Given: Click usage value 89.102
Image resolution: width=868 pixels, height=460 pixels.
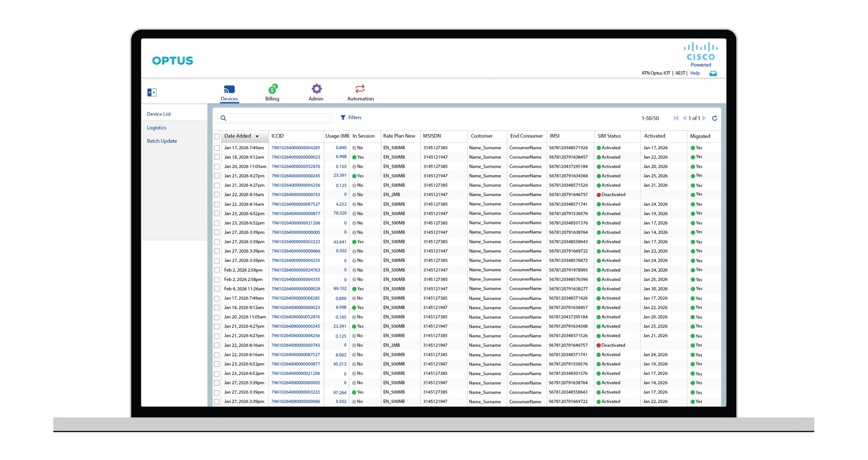Looking at the screenshot, I should (x=340, y=289).
